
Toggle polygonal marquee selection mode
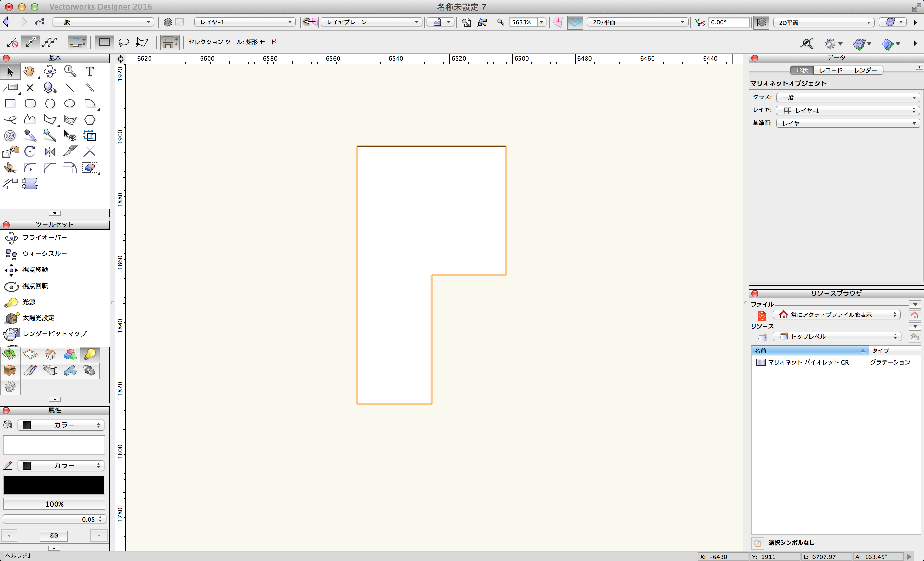(x=142, y=42)
